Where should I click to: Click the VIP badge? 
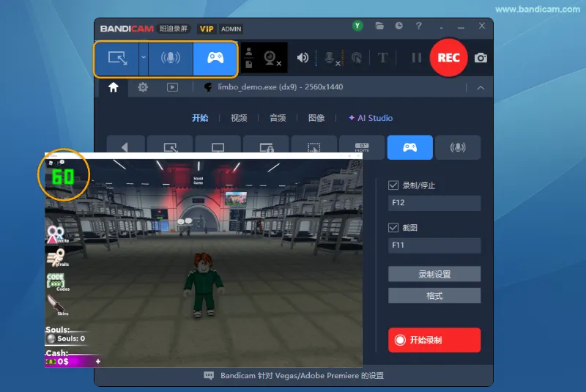tap(207, 29)
